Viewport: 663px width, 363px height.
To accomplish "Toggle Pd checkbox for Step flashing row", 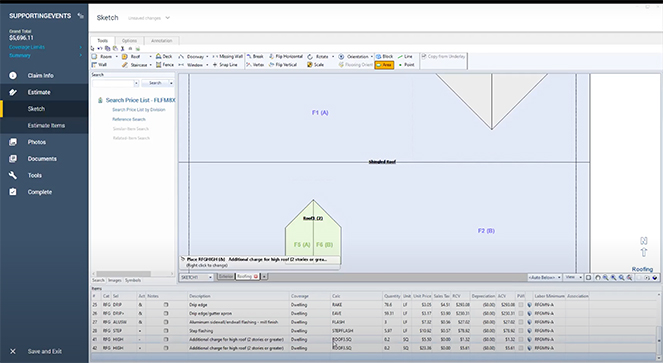I will tap(521, 331).
